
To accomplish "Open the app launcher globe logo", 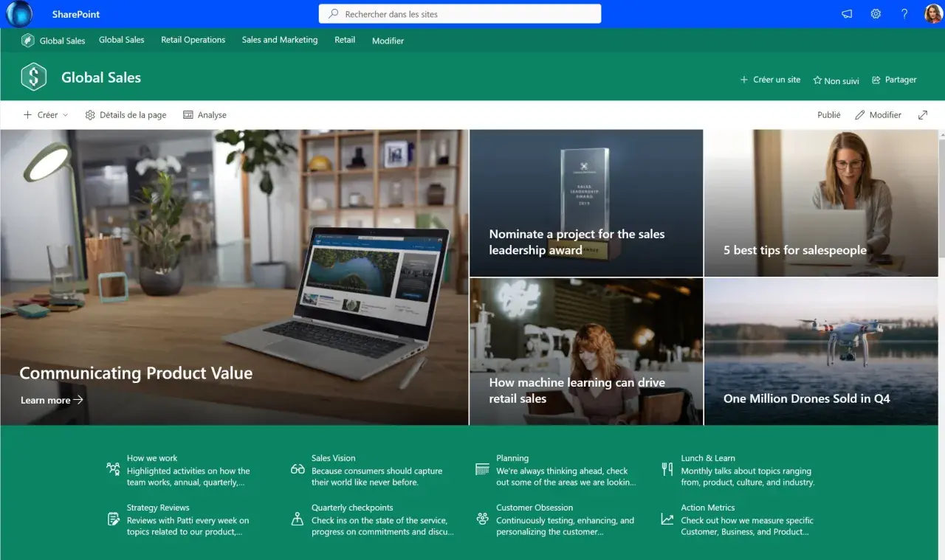I will click(x=19, y=14).
